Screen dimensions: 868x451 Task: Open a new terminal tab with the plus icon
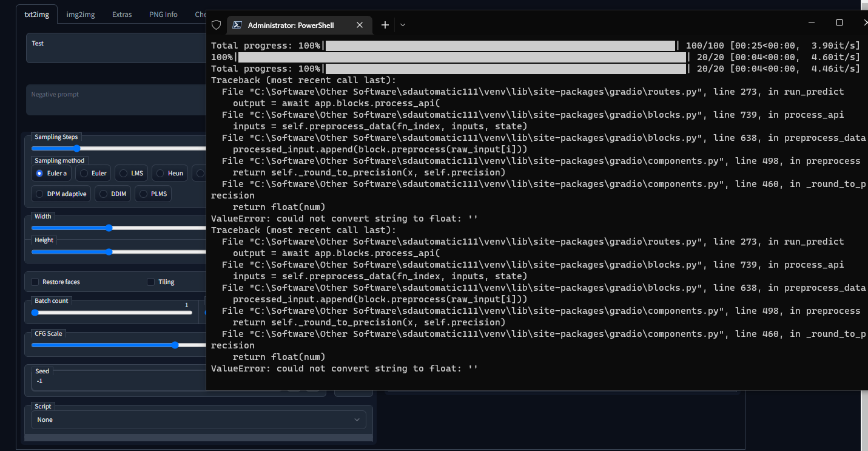click(x=385, y=25)
